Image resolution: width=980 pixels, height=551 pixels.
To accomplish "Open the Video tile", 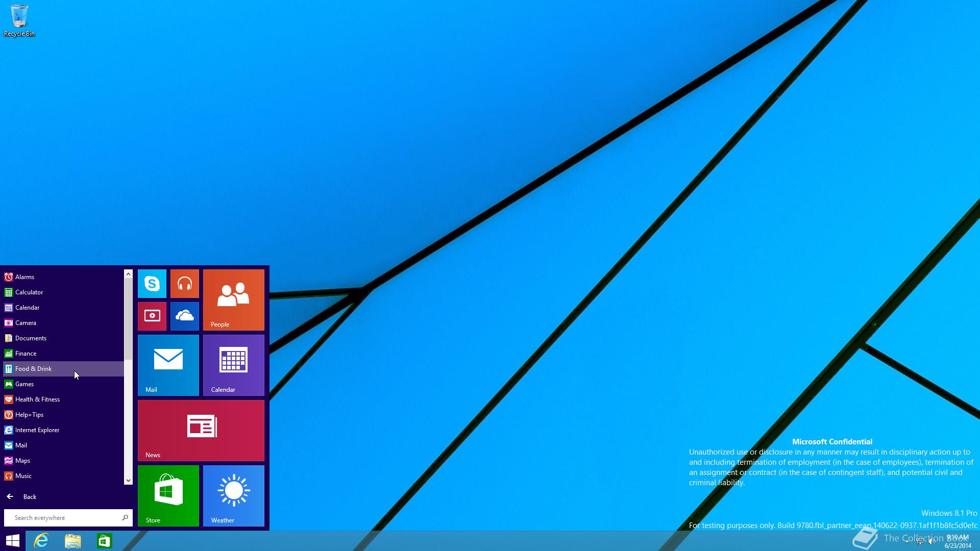I will (152, 316).
